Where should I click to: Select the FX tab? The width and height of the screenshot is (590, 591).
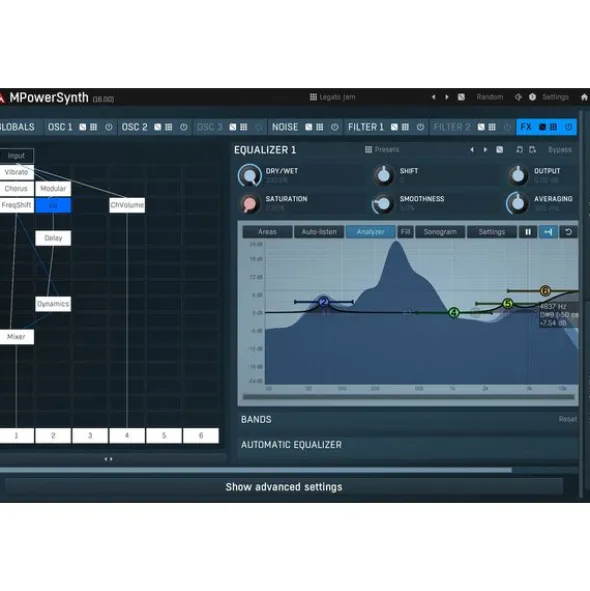point(526,127)
